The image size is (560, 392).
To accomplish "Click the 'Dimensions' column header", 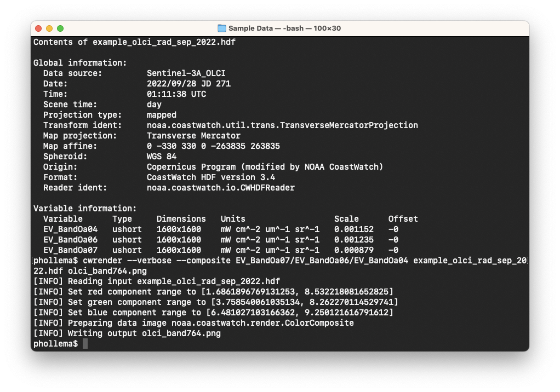I will 181,219.
